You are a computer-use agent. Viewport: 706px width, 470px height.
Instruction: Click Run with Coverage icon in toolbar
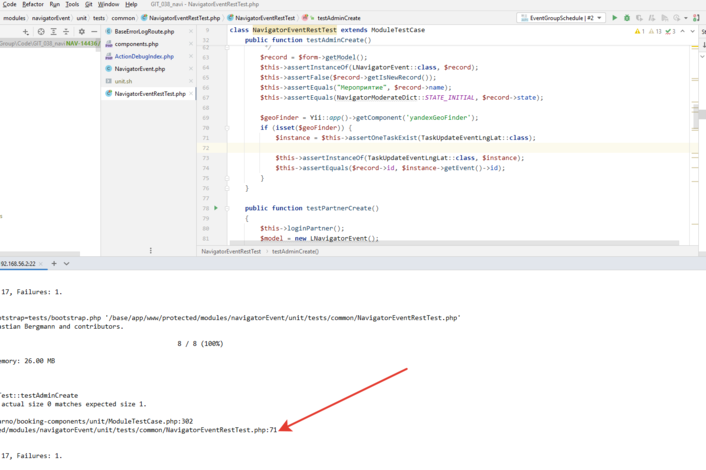pyautogui.click(x=639, y=18)
